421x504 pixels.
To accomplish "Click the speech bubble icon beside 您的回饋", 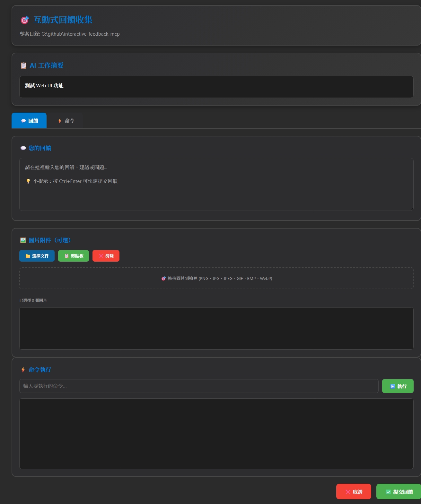I will click(x=23, y=148).
